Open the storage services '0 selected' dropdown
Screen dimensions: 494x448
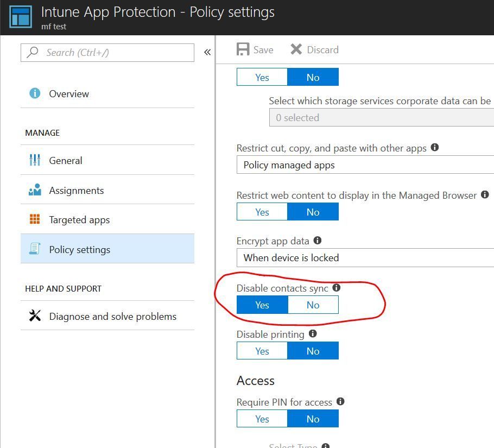[x=382, y=117]
